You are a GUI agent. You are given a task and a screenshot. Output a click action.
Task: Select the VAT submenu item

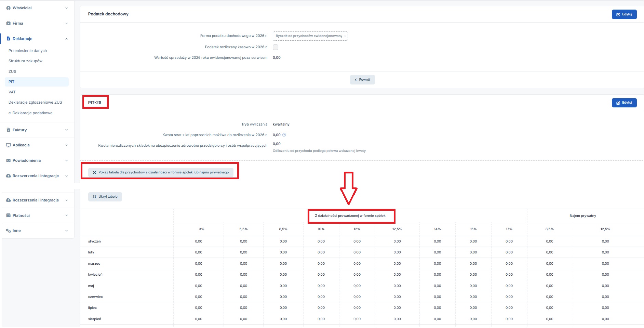pyautogui.click(x=12, y=92)
